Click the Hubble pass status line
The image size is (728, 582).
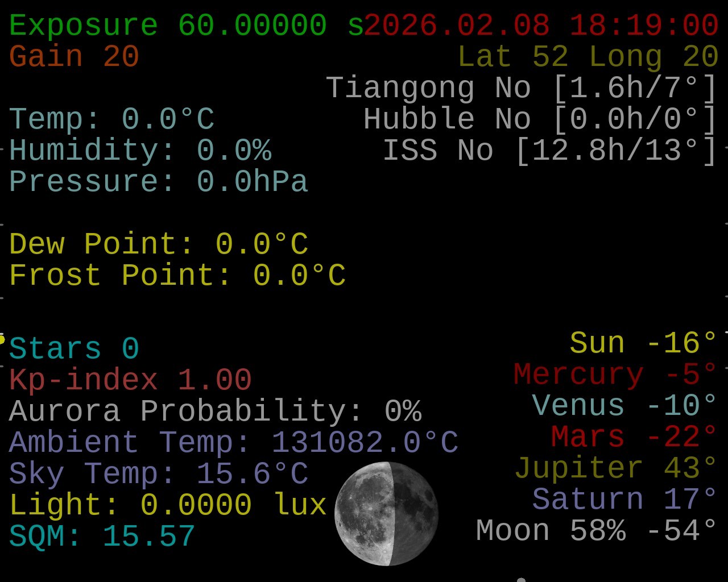[x=540, y=119]
